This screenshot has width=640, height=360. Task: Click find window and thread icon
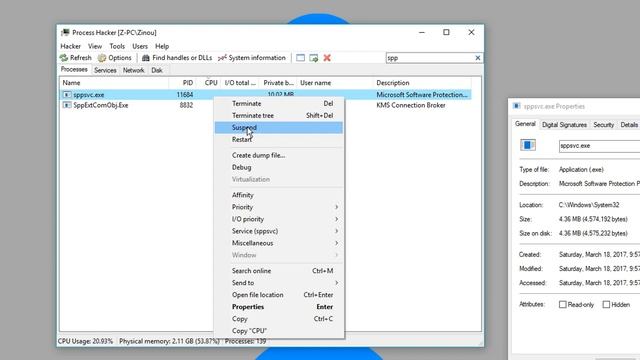pos(313,58)
